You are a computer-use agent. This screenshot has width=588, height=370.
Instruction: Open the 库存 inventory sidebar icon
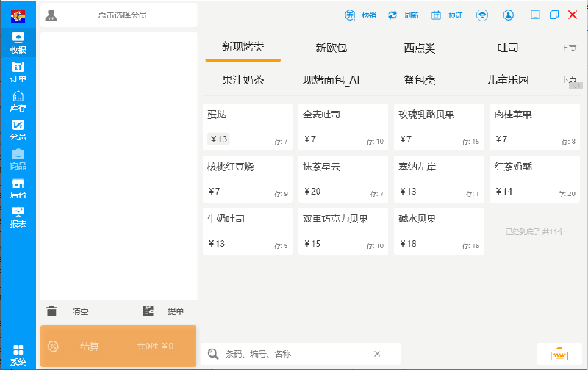tap(18, 101)
